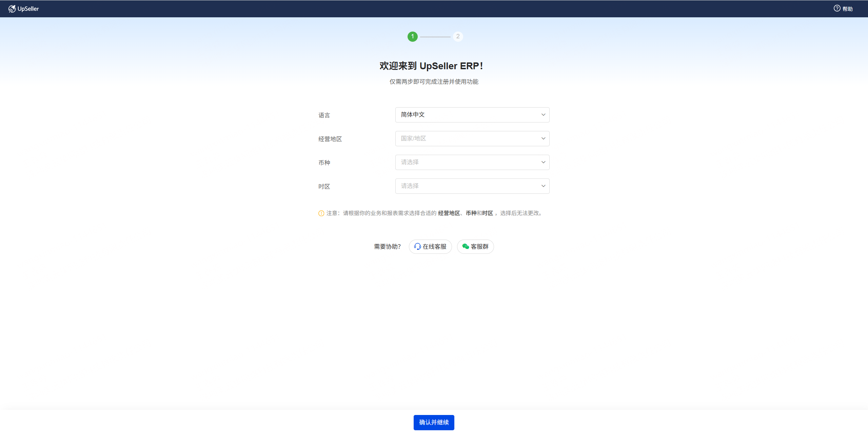Click the chevron arrow of 经营地区 field
The image size is (868, 435).
pos(543,138)
